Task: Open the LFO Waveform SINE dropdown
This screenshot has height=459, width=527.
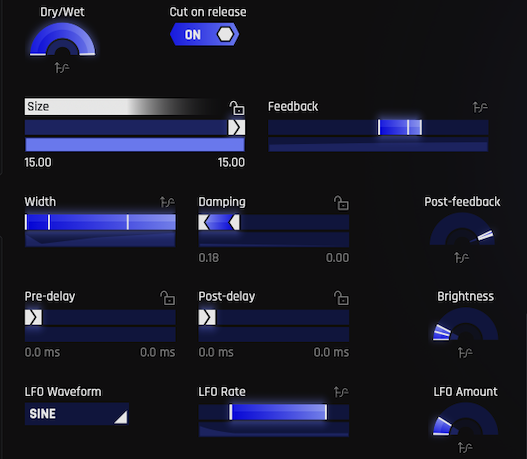Action: (77, 414)
